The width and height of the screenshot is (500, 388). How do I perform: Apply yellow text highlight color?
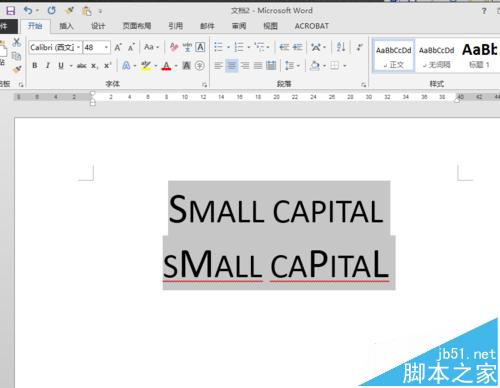pos(146,66)
